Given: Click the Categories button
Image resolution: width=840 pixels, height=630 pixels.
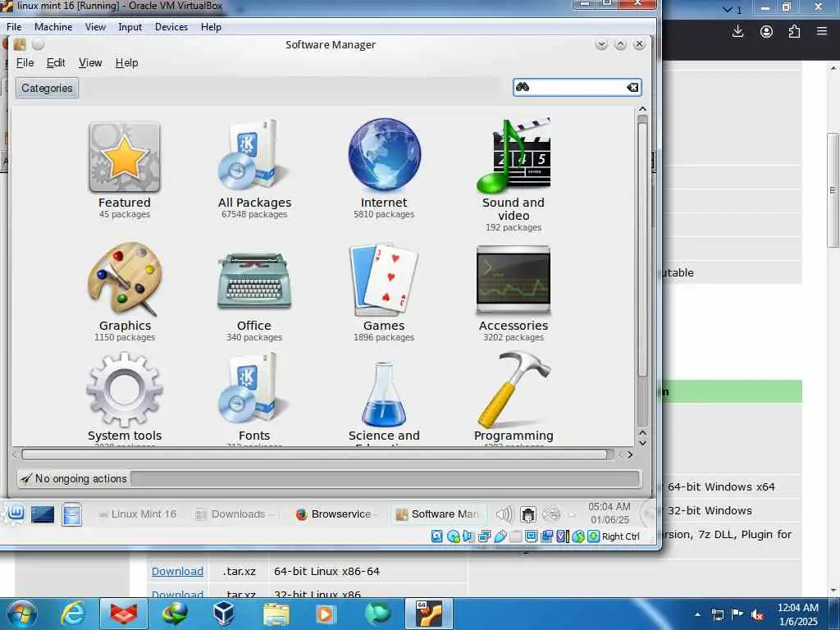Looking at the screenshot, I should pyautogui.click(x=47, y=88).
